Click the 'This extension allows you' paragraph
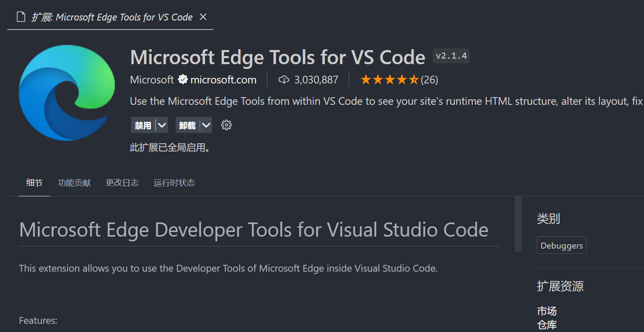 228,269
